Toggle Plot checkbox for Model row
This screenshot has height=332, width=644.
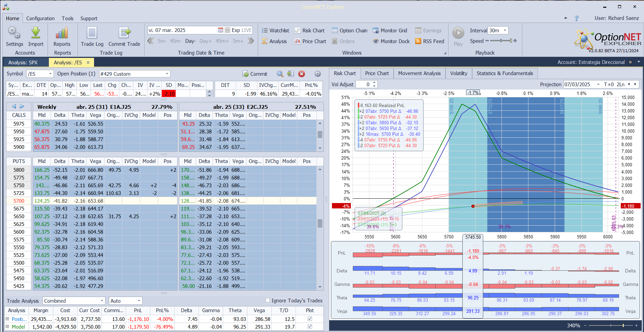coord(310,327)
